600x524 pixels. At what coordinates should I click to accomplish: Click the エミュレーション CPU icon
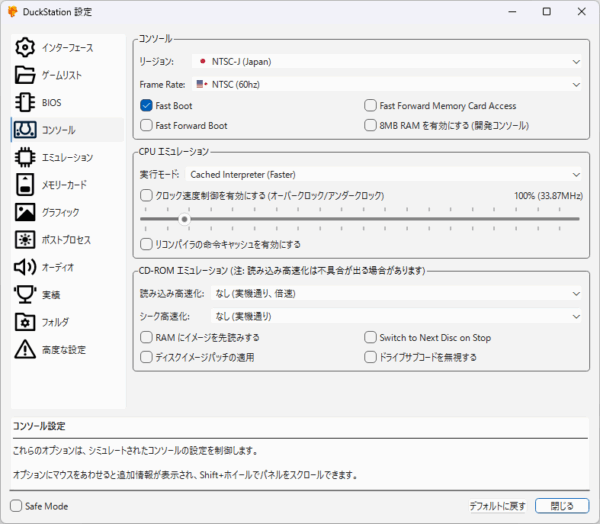(25, 157)
